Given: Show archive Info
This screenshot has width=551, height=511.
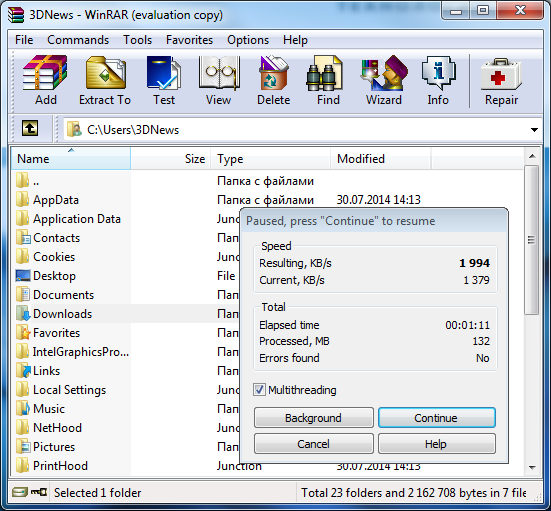Looking at the screenshot, I should [x=438, y=80].
